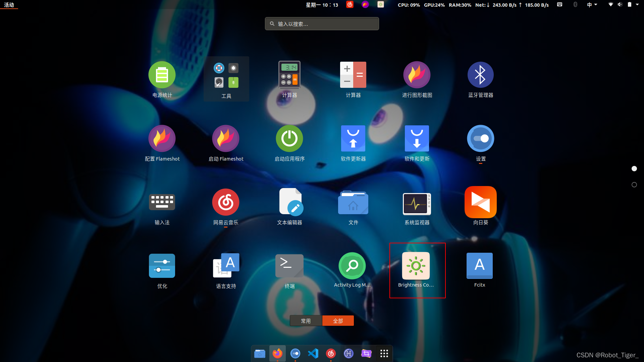Switch to 常用 frequent apps tab
The width and height of the screenshot is (644, 362).
pyautogui.click(x=306, y=321)
